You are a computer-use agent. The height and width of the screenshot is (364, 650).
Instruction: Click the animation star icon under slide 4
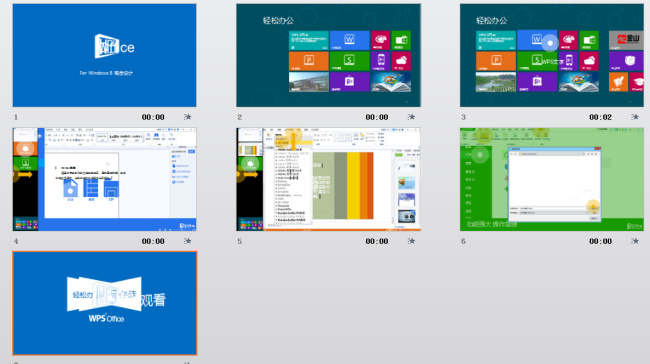(x=188, y=241)
